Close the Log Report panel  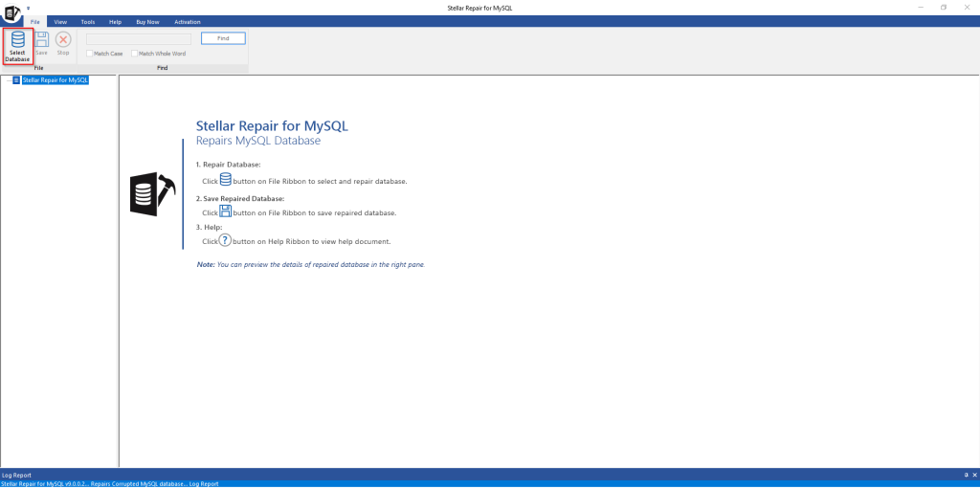click(x=973, y=476)
